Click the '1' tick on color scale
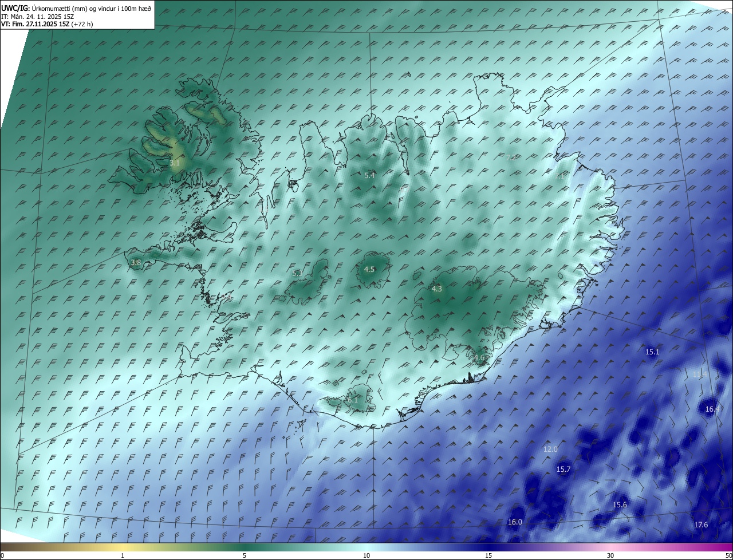Image resolution: width=733 pixels, height=560 pixels. click(123, 555)
